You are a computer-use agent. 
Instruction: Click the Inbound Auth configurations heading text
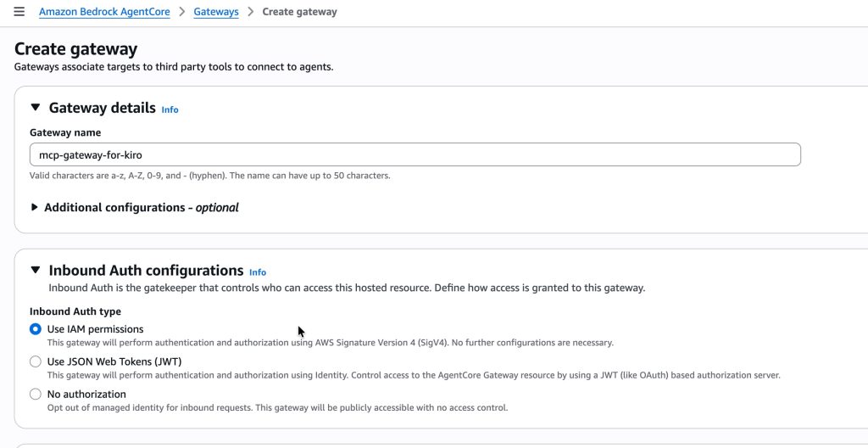coord(147,271)
